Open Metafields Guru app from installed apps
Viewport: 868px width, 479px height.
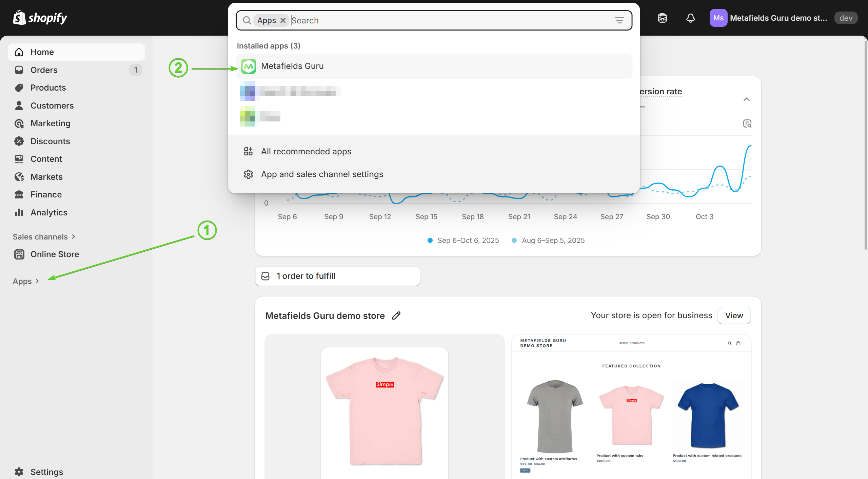tap(292, 66)
